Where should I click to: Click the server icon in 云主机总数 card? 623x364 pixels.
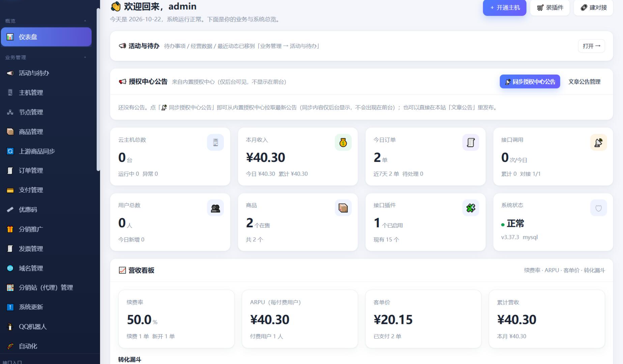pyautogui.click(x=215, y=142)
